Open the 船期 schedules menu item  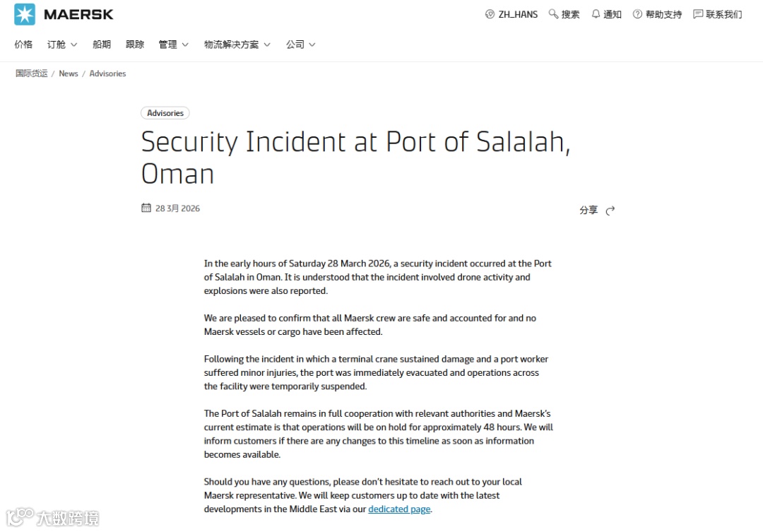(102, 45)
